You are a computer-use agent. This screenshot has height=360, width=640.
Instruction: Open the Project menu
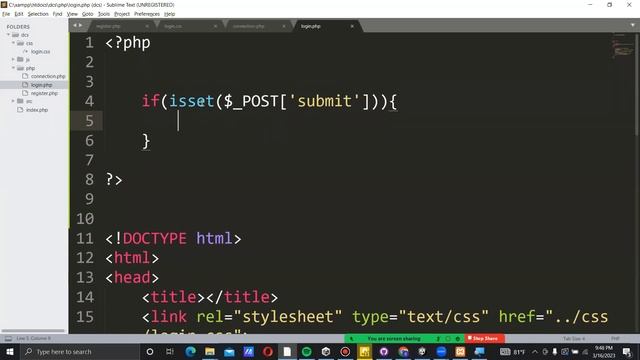click(x=122, y=14)
